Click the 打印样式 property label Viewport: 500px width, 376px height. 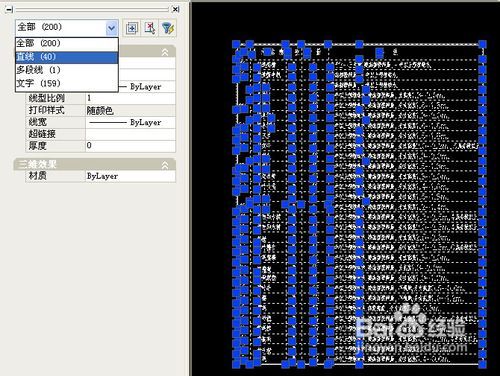pos(46,110)
